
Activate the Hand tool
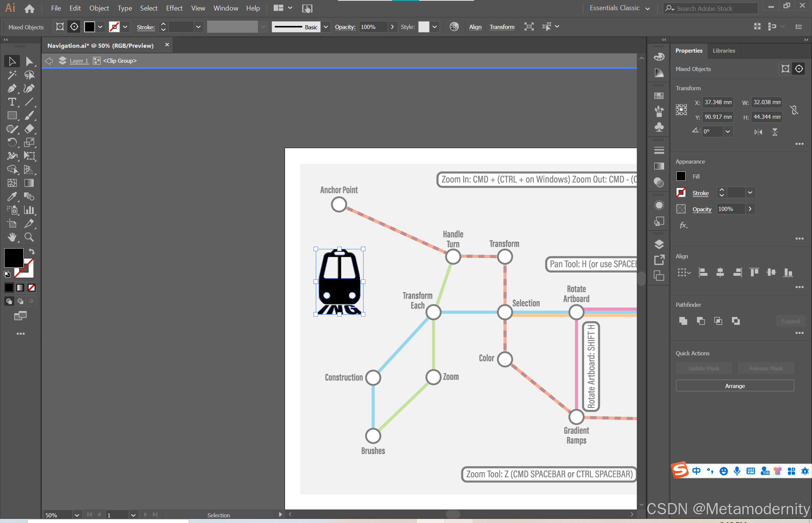(x=12, y=237)
